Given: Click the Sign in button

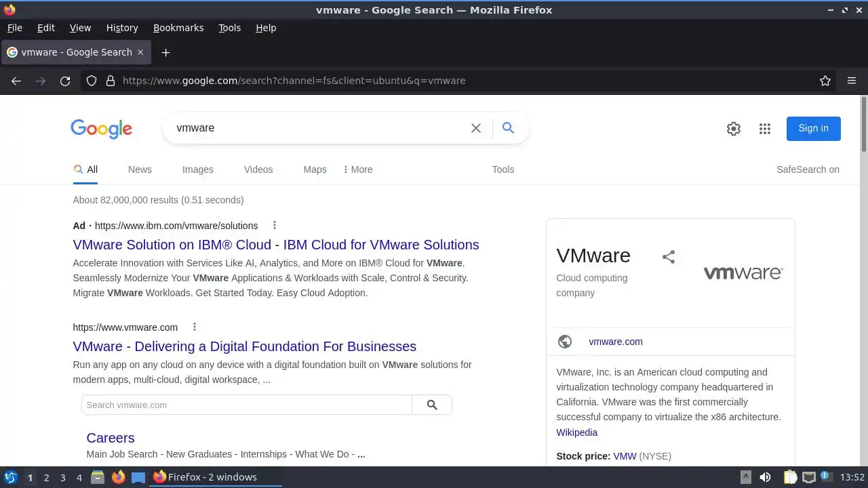Looking at the screenshot, I should tap(813, 128).
